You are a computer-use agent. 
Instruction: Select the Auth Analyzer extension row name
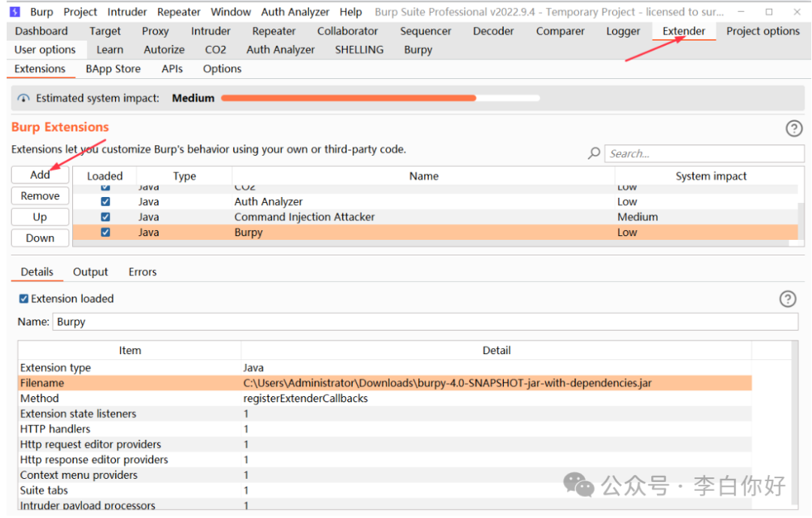point(268,201)
